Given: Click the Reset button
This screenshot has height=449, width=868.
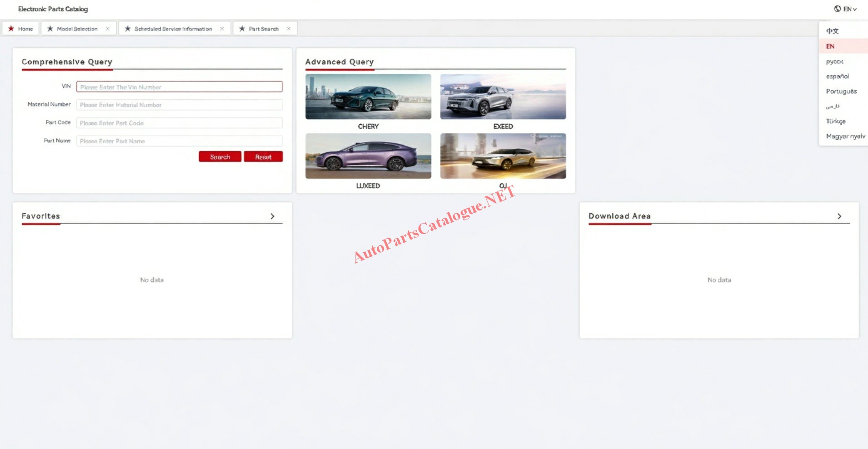Looking at the screenshot, I should (263, 157).
